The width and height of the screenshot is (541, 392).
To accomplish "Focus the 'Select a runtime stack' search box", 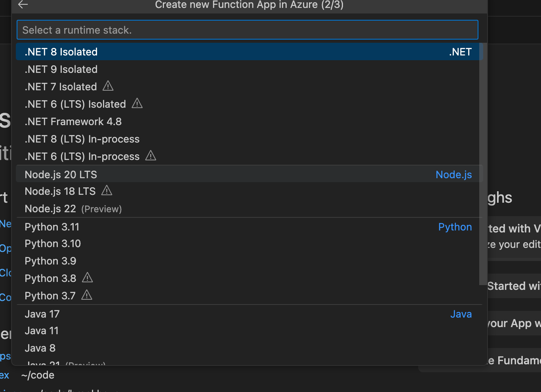I will (x=247, y=30).
